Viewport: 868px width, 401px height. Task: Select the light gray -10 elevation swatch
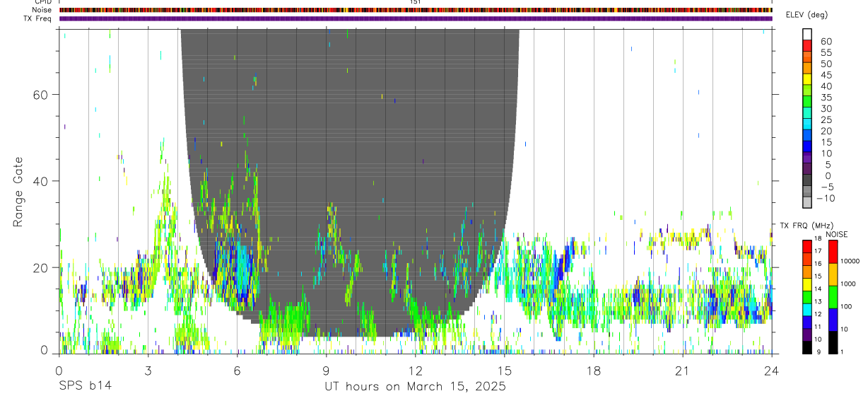807,202
